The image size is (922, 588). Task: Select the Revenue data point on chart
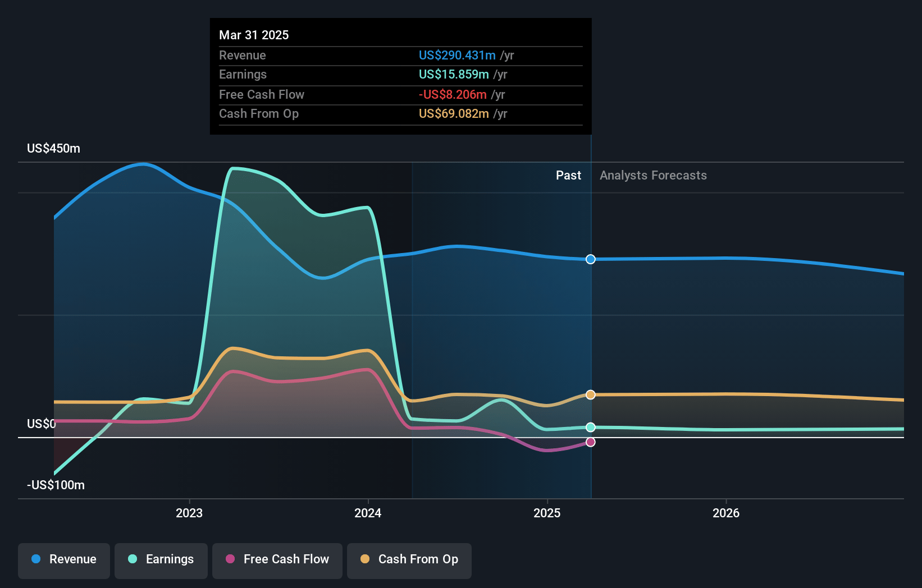tap(591, 259)
